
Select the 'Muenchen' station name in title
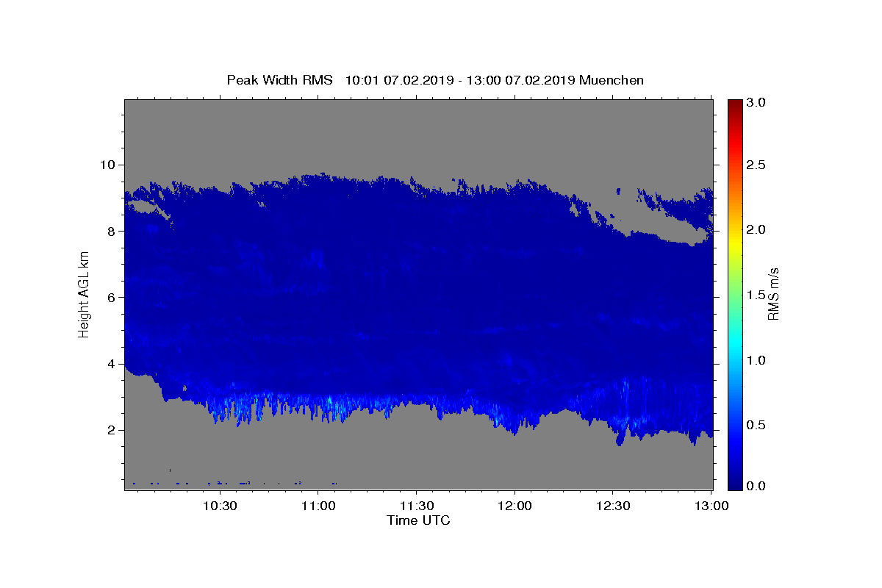[x=612, y=80]
